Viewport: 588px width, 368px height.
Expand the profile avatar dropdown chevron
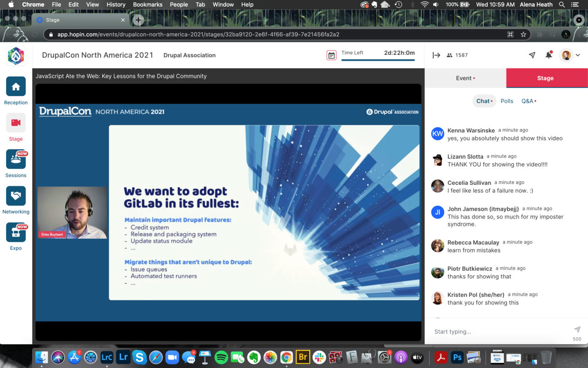[x=577, y=55]
